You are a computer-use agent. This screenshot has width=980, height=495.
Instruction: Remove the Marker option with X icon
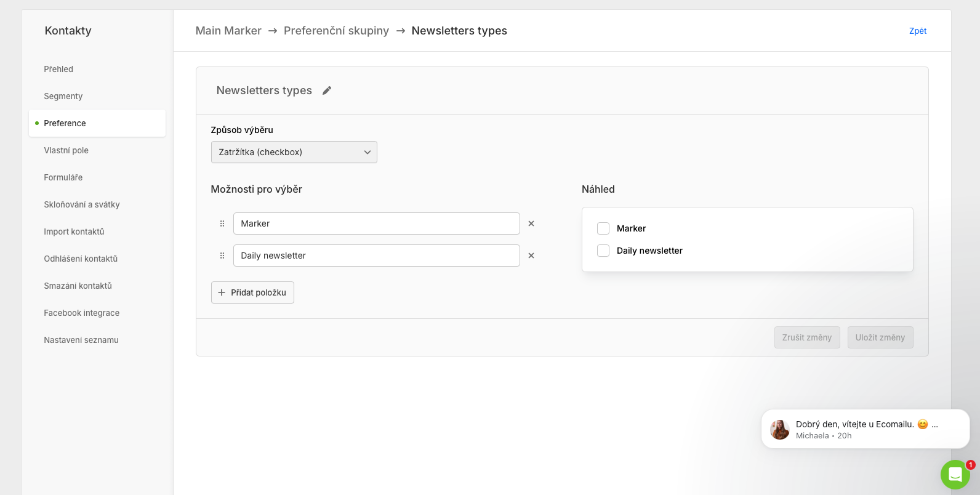(x=531, y=223)
